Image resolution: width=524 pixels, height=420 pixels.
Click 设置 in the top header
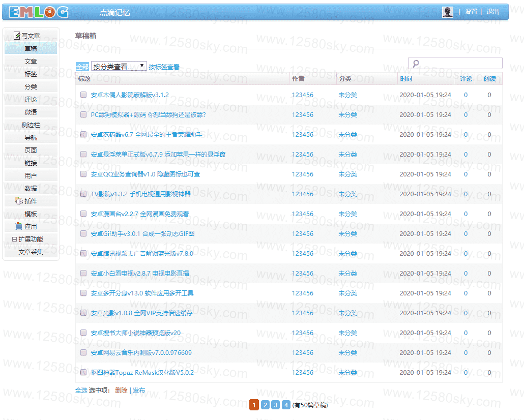[471, 12]
